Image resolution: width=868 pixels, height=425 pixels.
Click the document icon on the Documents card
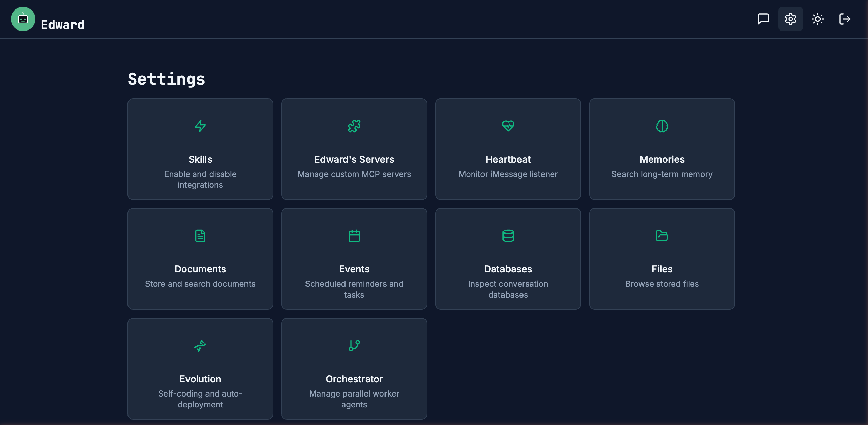tap(200, 236)
